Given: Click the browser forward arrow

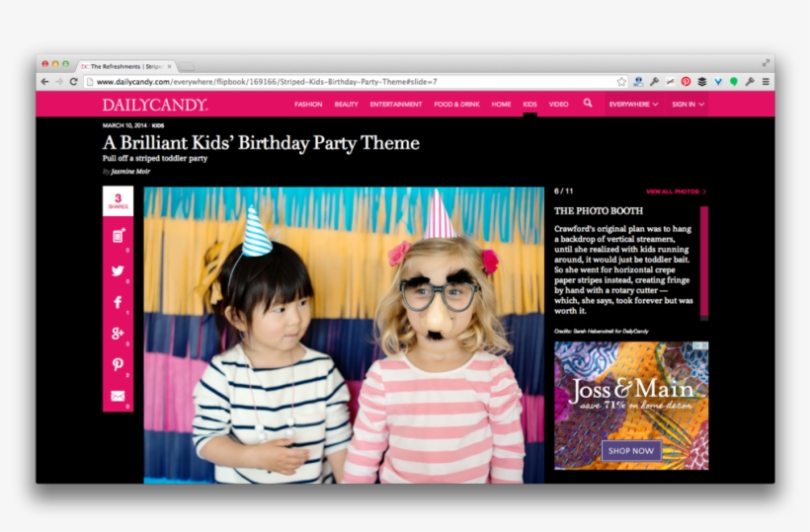Looking at the screenshot, I should 59,82.
